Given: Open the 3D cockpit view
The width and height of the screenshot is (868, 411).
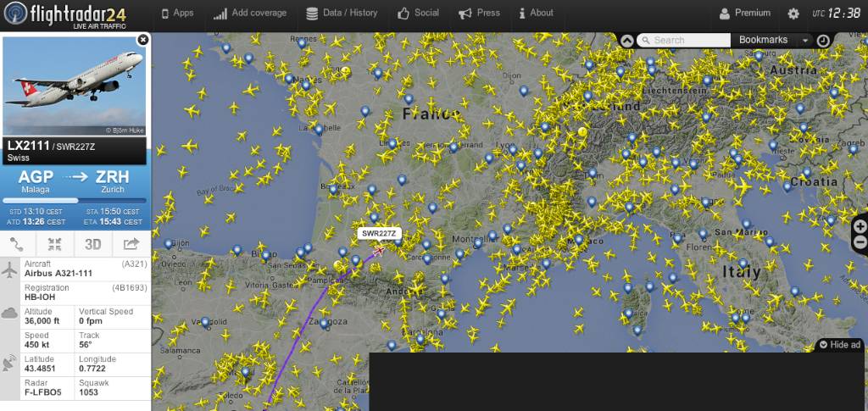Looking at the screenshot, I should click(93, 244).
